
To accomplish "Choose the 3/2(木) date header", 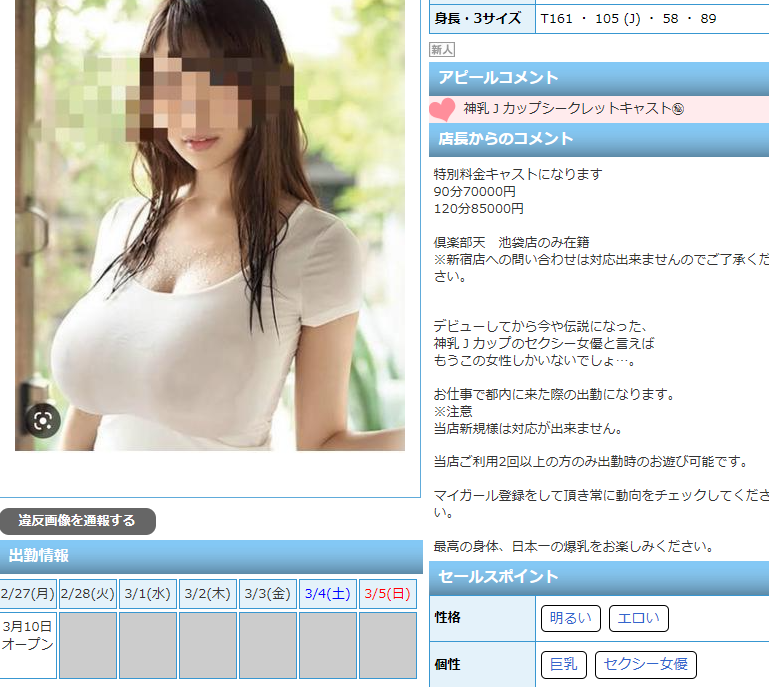I will tap(208, 594).
